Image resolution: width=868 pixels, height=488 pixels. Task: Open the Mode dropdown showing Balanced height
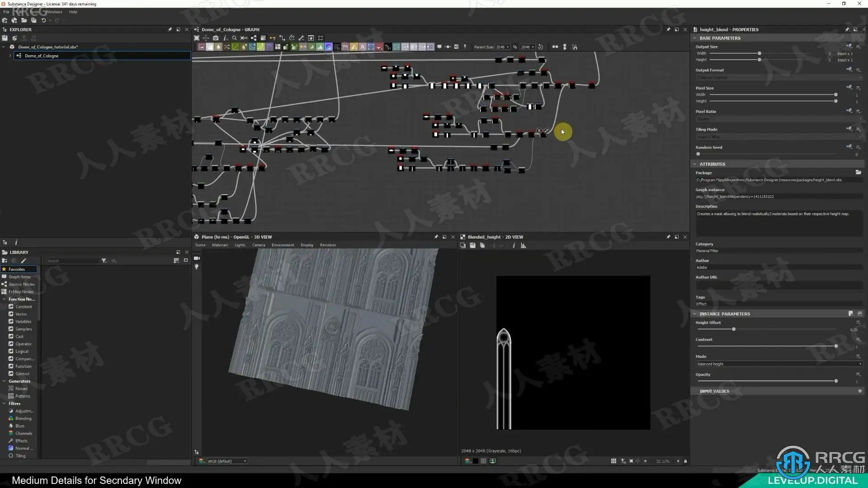pyautogui.click(x=779, y=364)
